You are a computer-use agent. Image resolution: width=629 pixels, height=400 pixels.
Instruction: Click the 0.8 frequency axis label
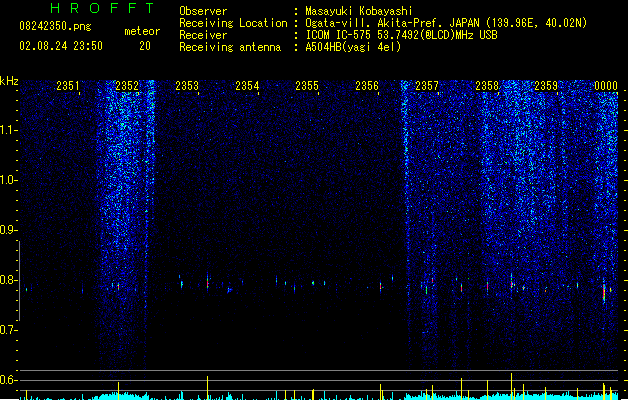point(8,280)
